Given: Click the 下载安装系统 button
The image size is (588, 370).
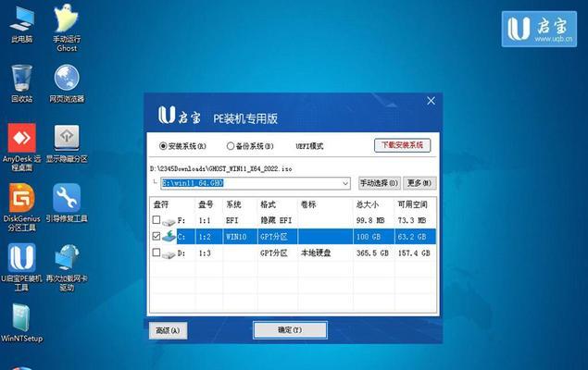Looking at the screenshot, I should (403, 145).
